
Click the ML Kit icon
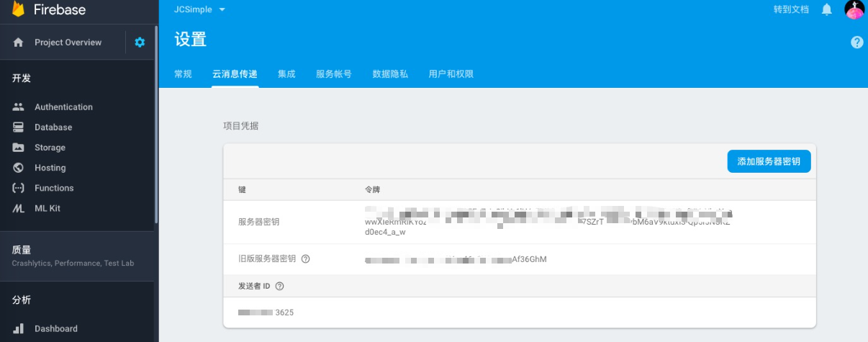point(19,208)
